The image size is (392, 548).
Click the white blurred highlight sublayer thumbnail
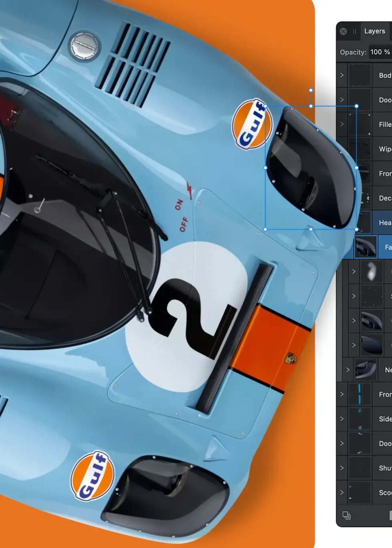click(371, 271)
